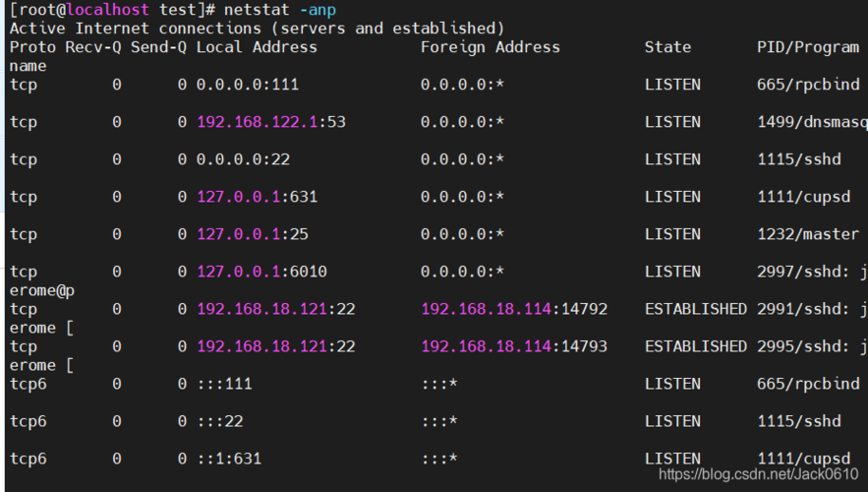Click local address '127.0.0.1:631'

[x=257, y=197]
